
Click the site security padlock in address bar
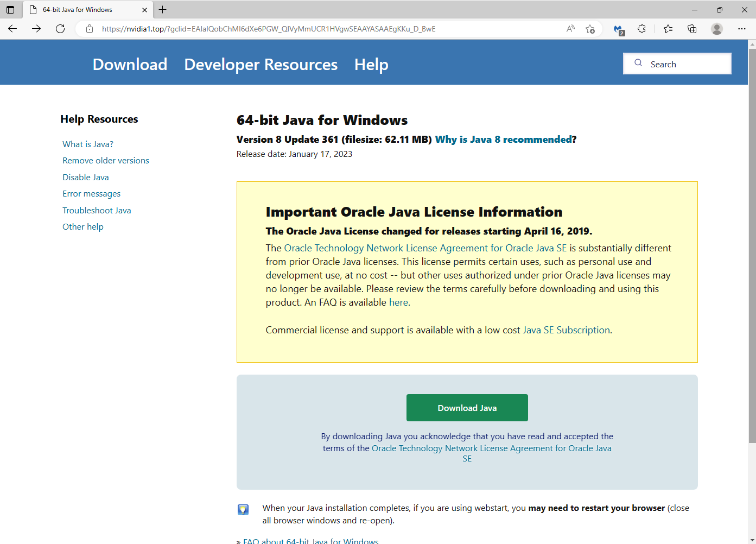(x=89, y=29)
